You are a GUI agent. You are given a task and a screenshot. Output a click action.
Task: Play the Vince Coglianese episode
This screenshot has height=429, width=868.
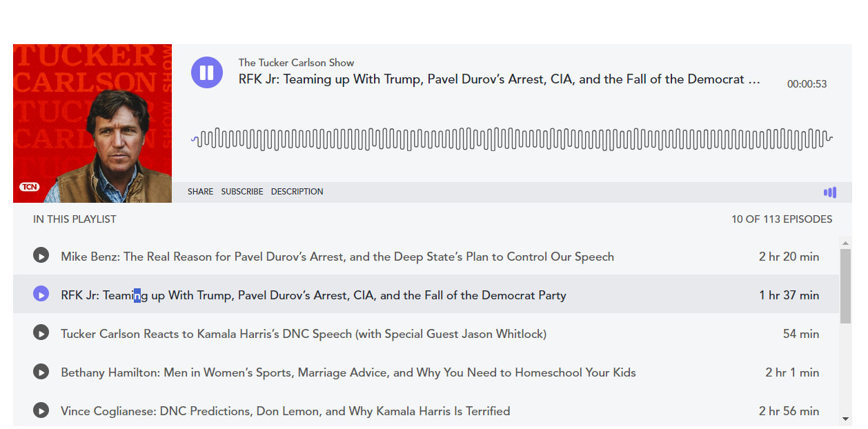coord(41,410)
